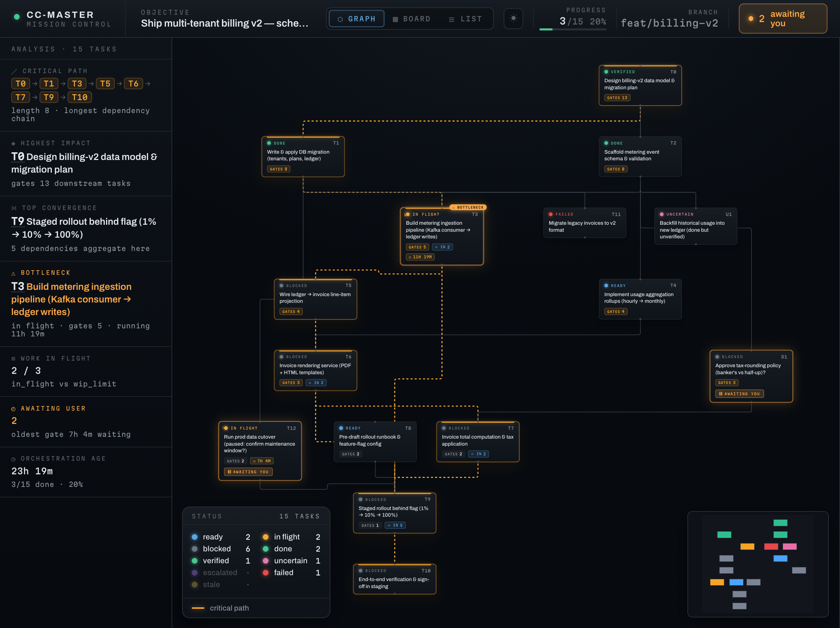
Task: Select T7 chip in critical path
Action: pos(21,97)
